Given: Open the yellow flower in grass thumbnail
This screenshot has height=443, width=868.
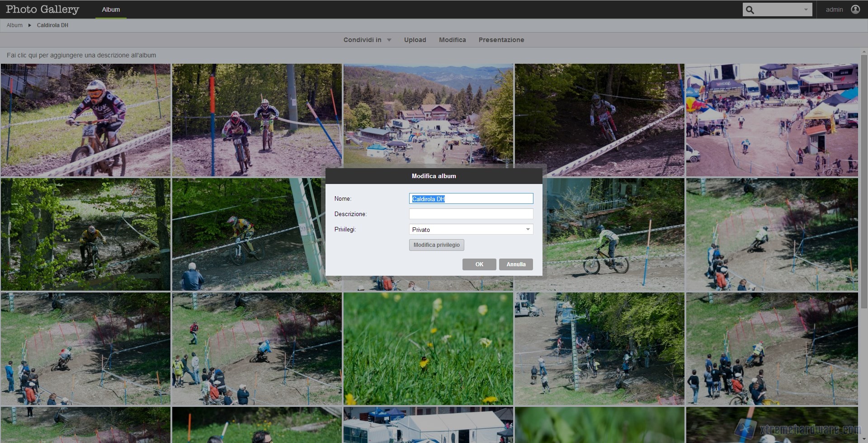Looking at the screenshot, I should click(428, 349).
